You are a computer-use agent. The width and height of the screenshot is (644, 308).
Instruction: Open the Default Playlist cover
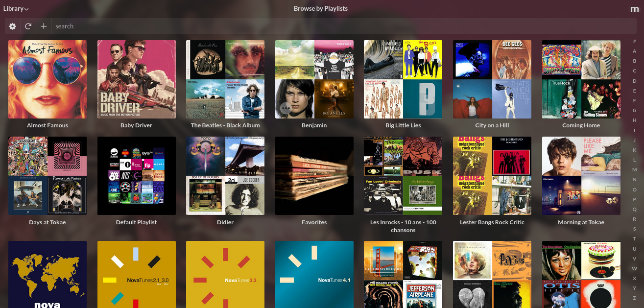pos(137,176)
